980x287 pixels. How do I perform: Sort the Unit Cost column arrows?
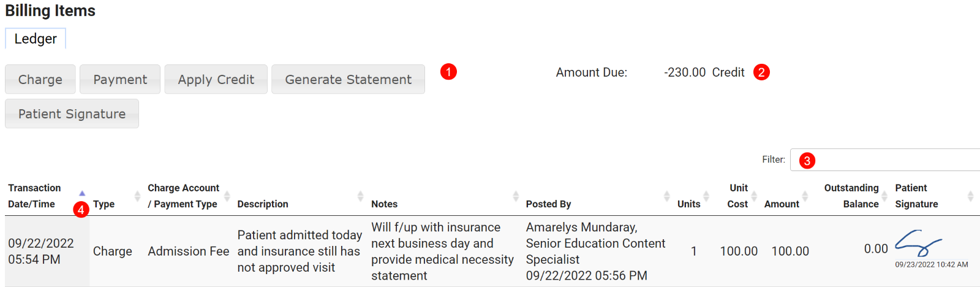tap(754, 196)
